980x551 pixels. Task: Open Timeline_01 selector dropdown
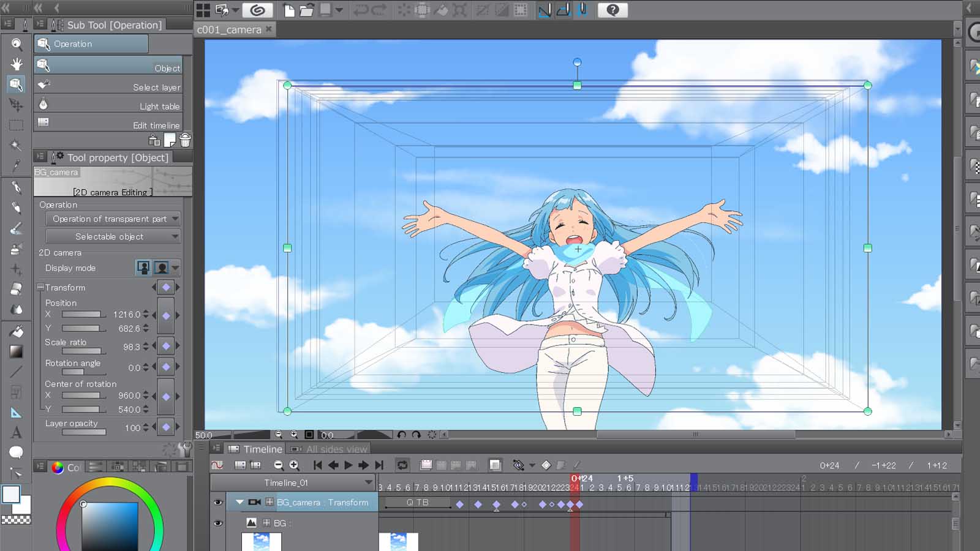pyautogui.click(x=293, y=482)
